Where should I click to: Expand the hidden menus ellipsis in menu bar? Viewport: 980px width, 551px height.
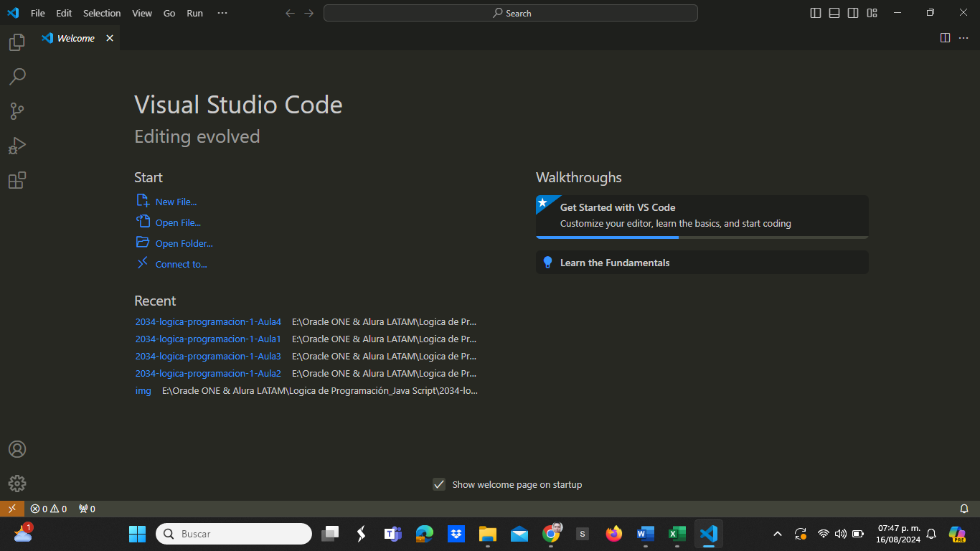(222, 13)
